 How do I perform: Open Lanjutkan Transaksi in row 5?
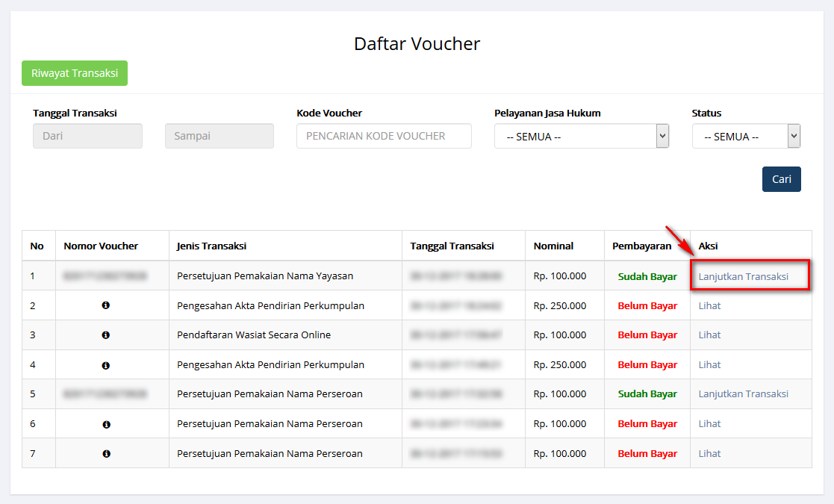coord(743,394)
